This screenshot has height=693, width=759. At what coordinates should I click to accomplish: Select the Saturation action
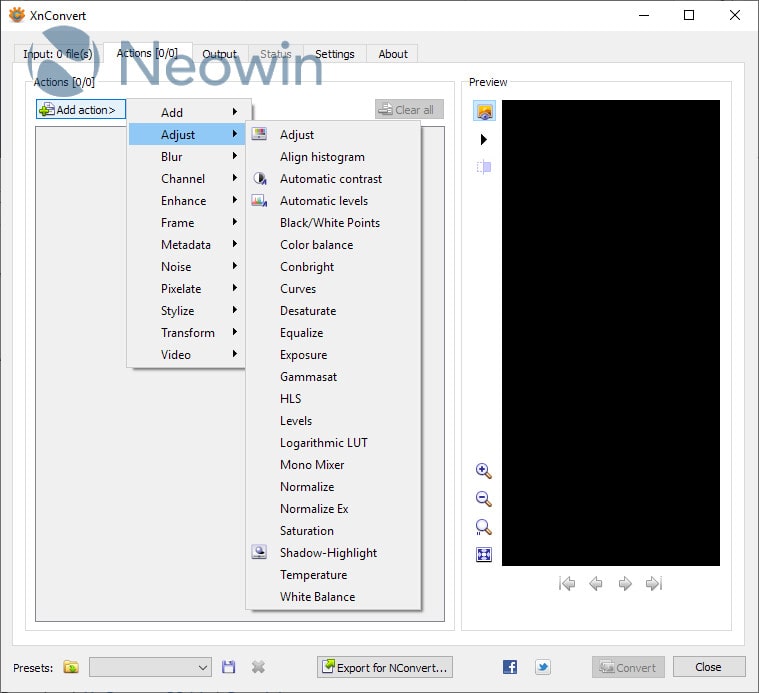point(333,530)
